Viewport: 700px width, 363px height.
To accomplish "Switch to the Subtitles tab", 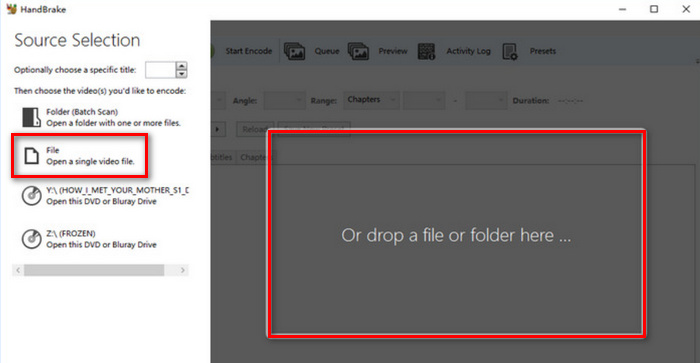I will tap(222, 157).
